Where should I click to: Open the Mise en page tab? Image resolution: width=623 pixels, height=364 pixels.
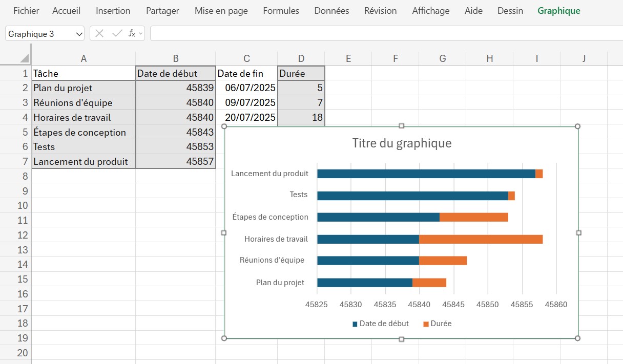tap(221, 11)
